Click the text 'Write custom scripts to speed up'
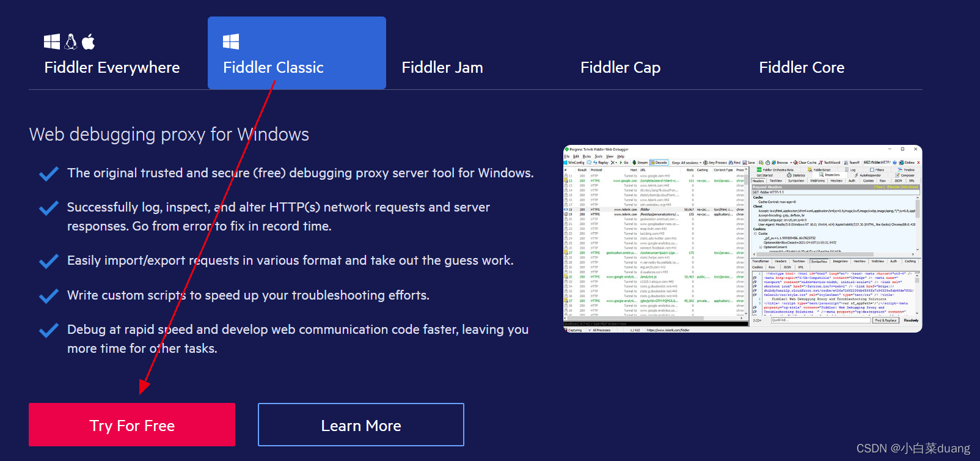The height and width of the screenshot is (461, 980). 163,295
